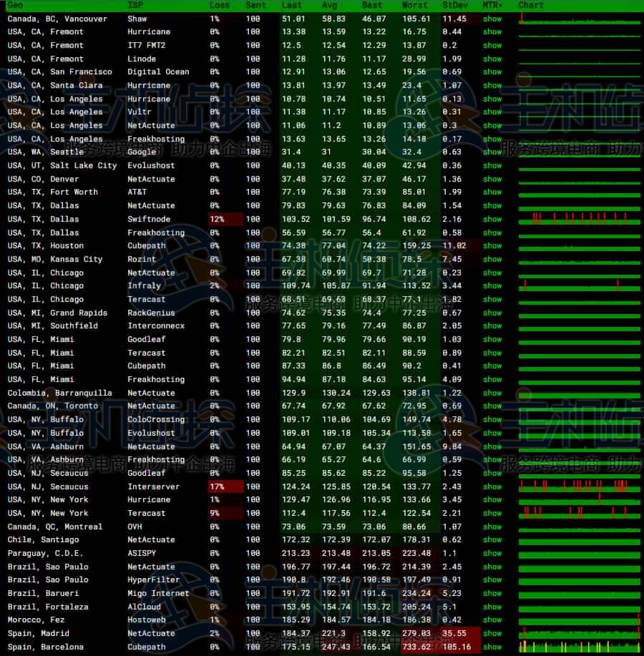The height and width of the screenshot is (656, 644).
Task: Select worst value 234.24 for Migo Internet
Action: [416, 594]
